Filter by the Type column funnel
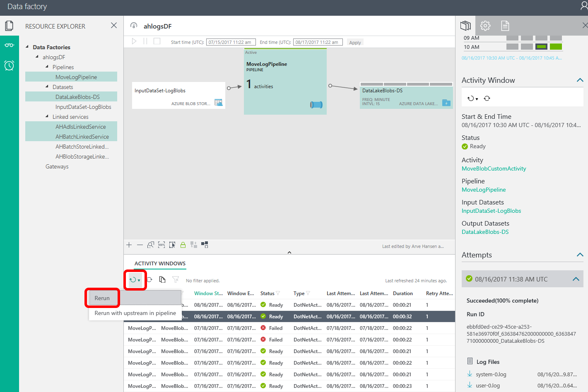588x392 pixels. (308, 293)
